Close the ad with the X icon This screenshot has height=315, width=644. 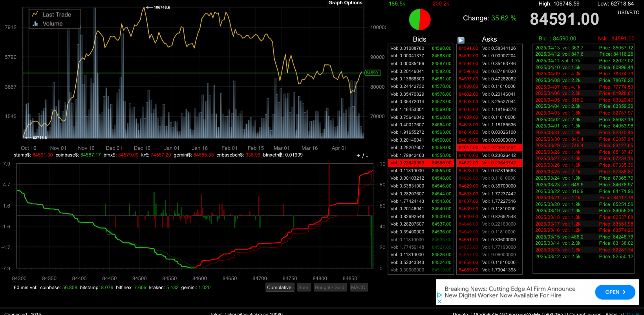pyautogui.click(x=439, y=301)
